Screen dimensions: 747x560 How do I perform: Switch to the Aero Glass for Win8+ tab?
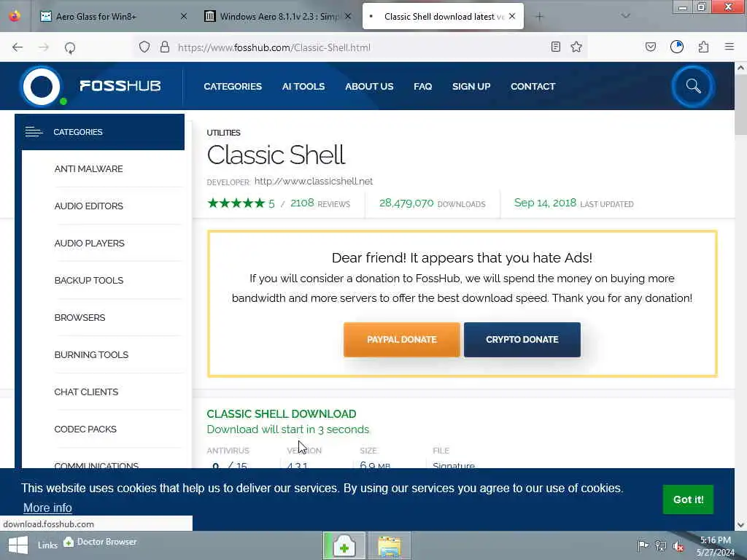(96, 16)
